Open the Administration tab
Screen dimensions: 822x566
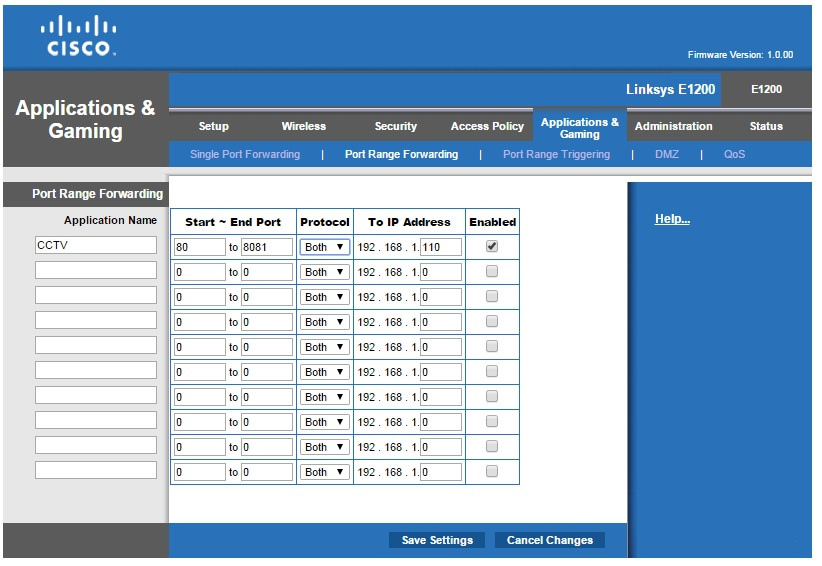[x=674, y=126]
